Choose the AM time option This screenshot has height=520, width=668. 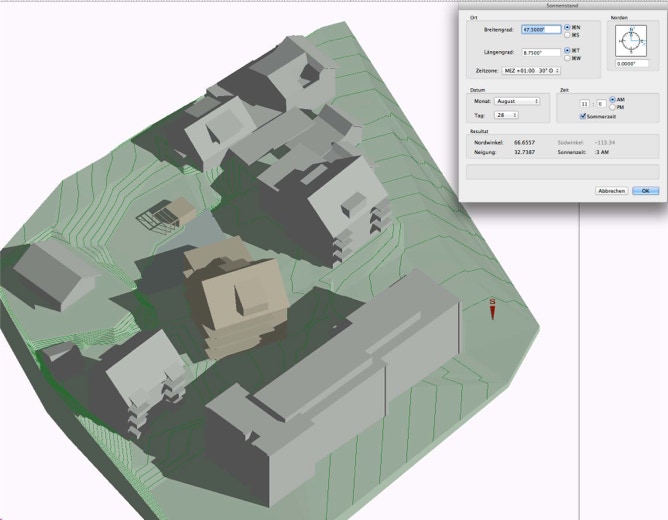tap(612, 100)
